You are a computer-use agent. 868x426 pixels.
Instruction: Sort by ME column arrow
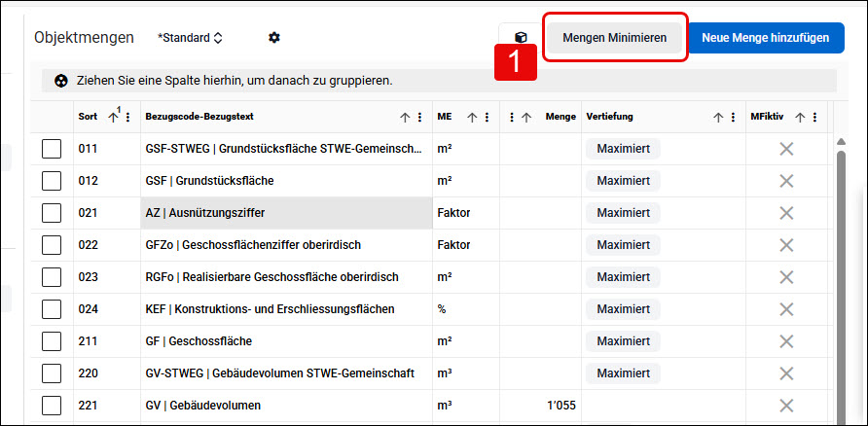[472, 118]
